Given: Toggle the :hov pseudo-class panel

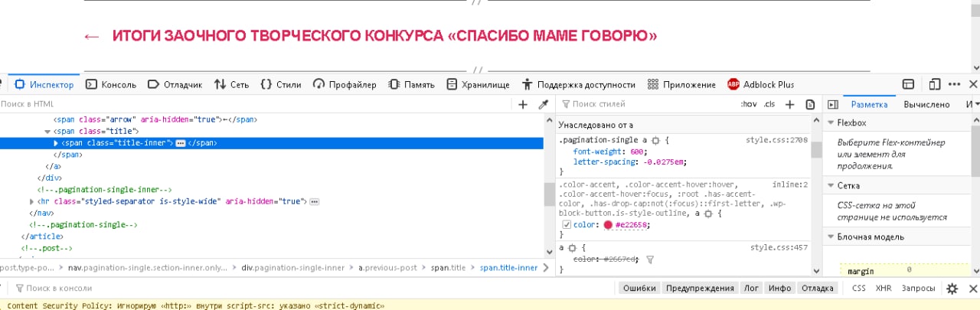Looking at the screenshot, I should click(x=749, y=104).
